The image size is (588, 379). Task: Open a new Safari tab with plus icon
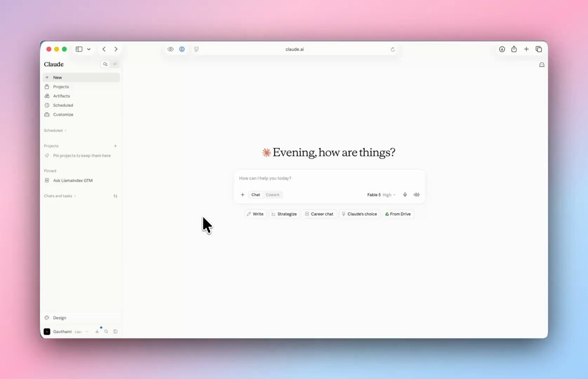coord(526,49)
